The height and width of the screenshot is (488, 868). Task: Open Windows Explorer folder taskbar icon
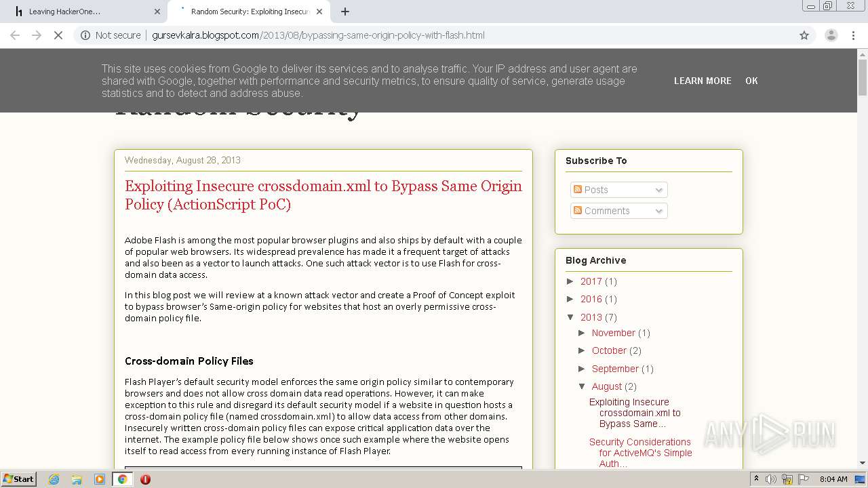click(77, 479)
